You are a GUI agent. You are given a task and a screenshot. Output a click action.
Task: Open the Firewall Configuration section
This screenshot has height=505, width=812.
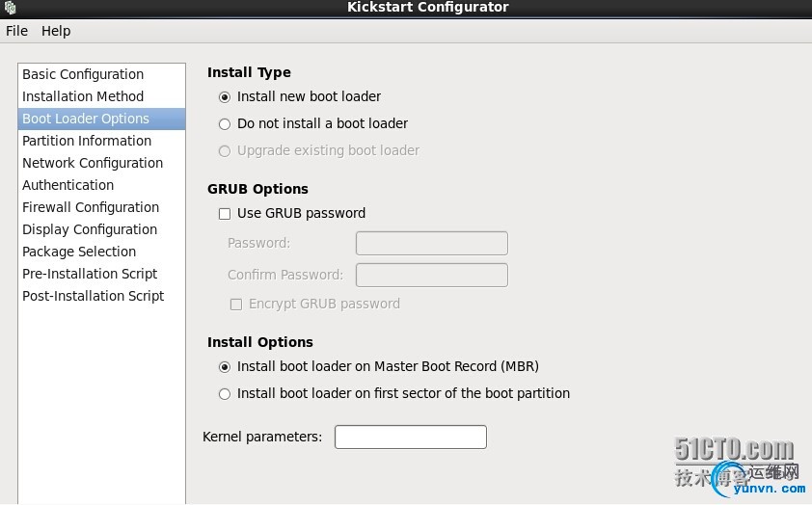point(91,207)
